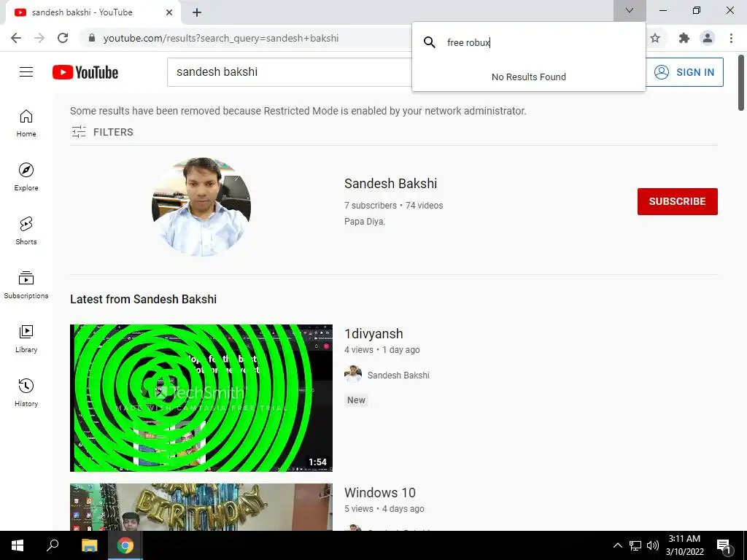
Task: Open Subscriptions in the sidebar
Action: [x=26, y=285]
